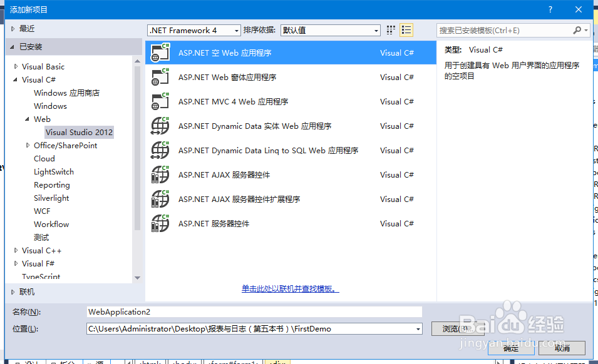Click the search magnifier icon in the search box
The width and height of the screenshot is (598, 364).
coord(576,30)
